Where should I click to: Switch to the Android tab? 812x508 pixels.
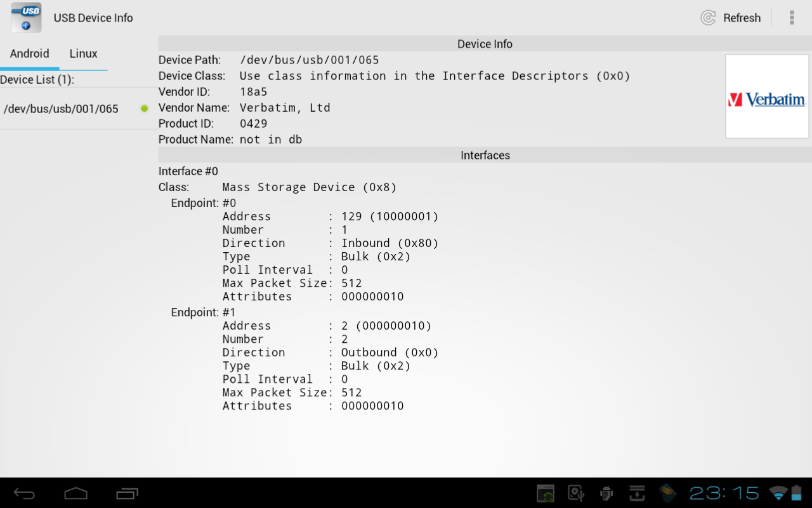click(x=29, y=54)
